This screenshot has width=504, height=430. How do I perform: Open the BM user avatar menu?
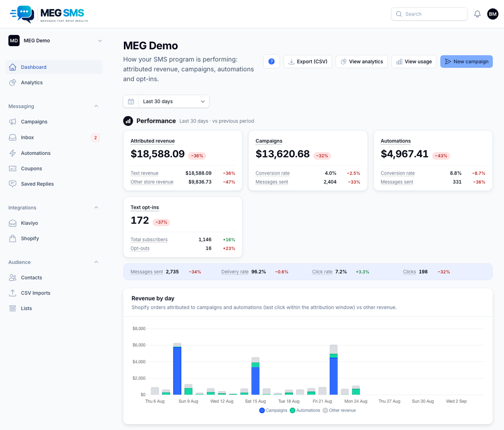point(493,14)
